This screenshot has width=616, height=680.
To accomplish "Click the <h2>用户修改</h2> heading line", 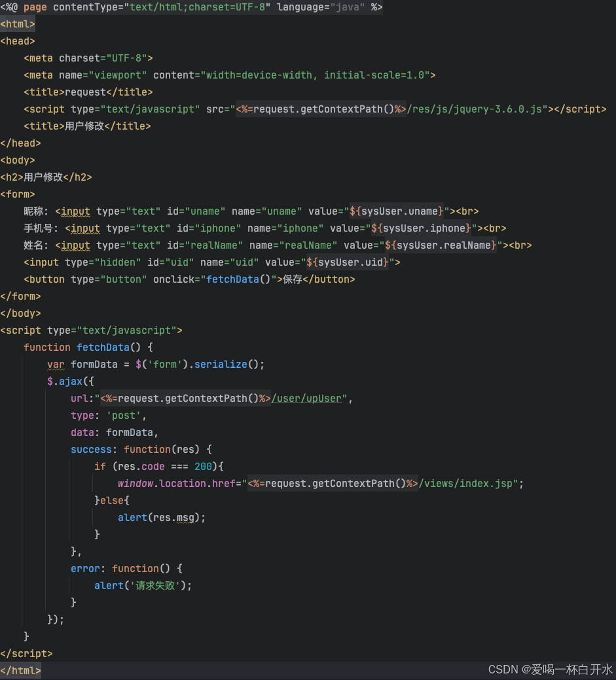I will pyautogui.click(x=46, y=177).
